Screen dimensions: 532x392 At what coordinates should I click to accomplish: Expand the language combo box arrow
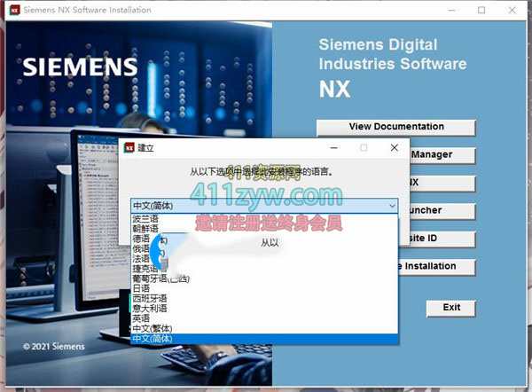coord(391,206)
